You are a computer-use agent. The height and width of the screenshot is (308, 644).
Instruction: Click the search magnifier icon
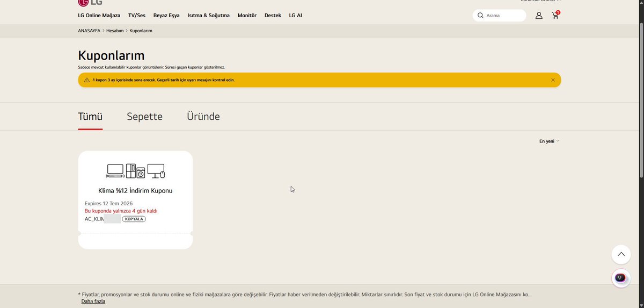tap(480, 16)
